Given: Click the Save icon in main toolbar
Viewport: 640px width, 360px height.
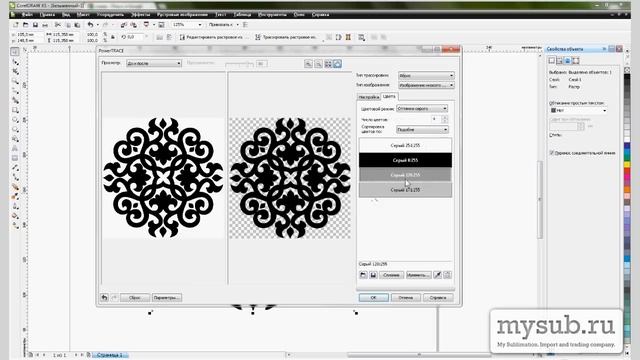Looking at the screenshot, I should (x=35, y=25).
